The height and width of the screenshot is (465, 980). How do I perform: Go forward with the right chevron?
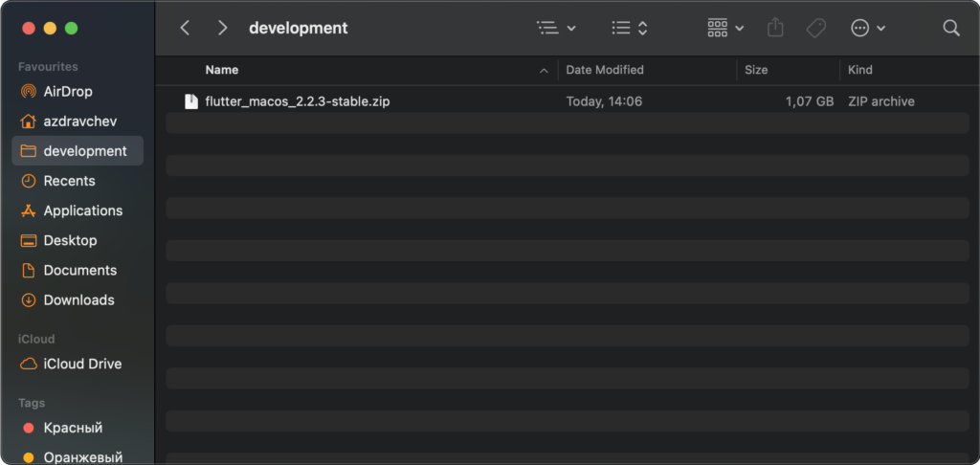point(222,28)
